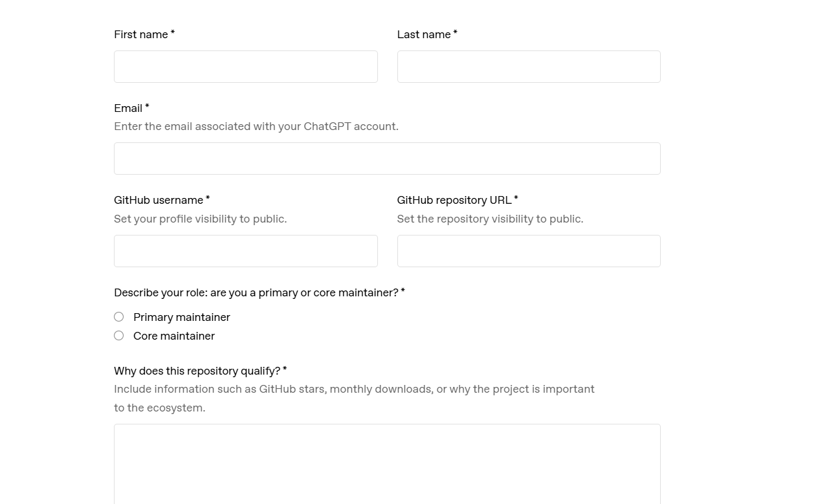This screenshot has height=504, width=818.
Task: Focus the GitHub repository URL field
Action: point(529,251)
